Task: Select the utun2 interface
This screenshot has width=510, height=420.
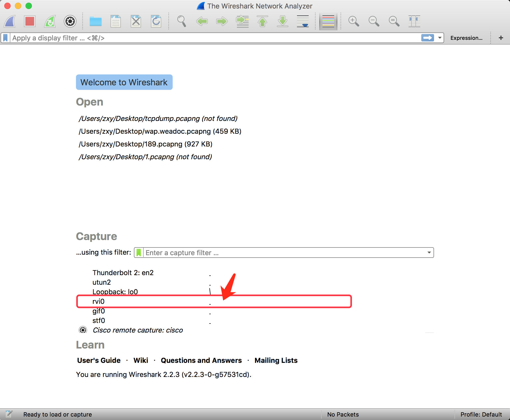Action: pos(101,282)
